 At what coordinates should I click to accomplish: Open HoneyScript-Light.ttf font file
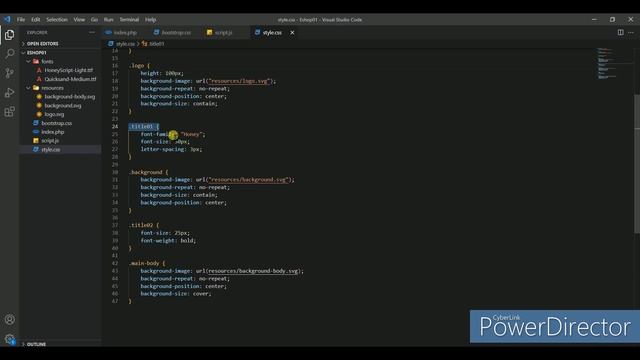(x=69, y=70)
